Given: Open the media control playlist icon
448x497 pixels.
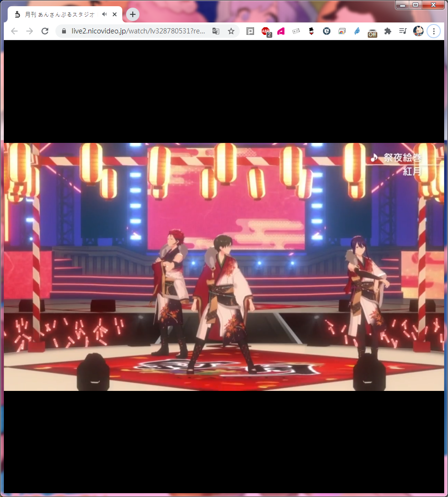Looking at the screenshot, I should click(x=403, y=31).
